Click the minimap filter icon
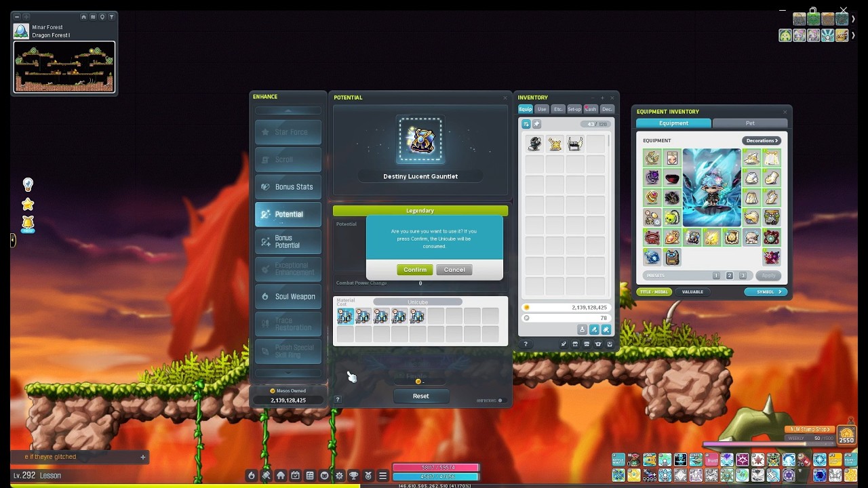 point(111,17)
